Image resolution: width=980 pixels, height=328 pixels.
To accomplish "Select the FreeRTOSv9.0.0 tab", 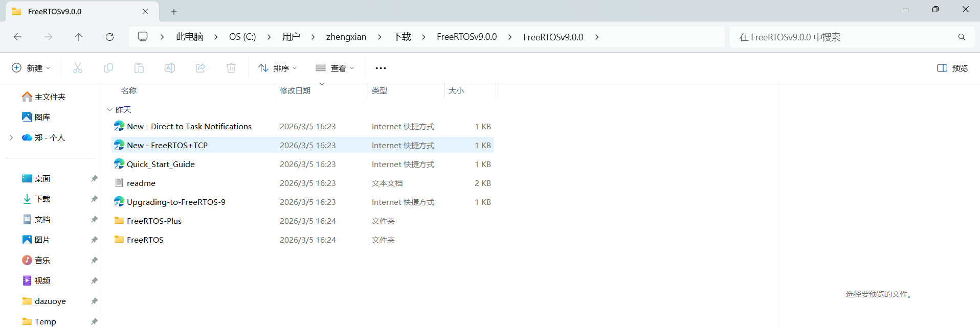I will click(82, 11).
